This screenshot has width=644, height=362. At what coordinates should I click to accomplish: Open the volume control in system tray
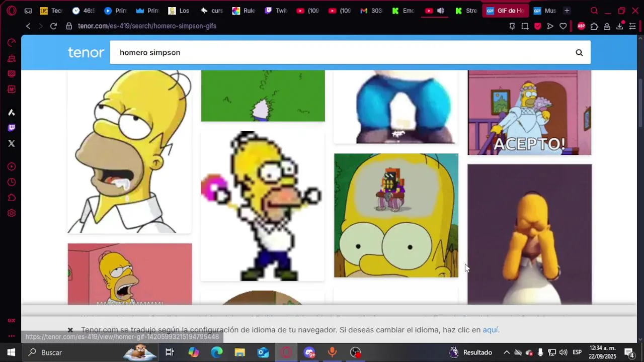pos(563,352)
